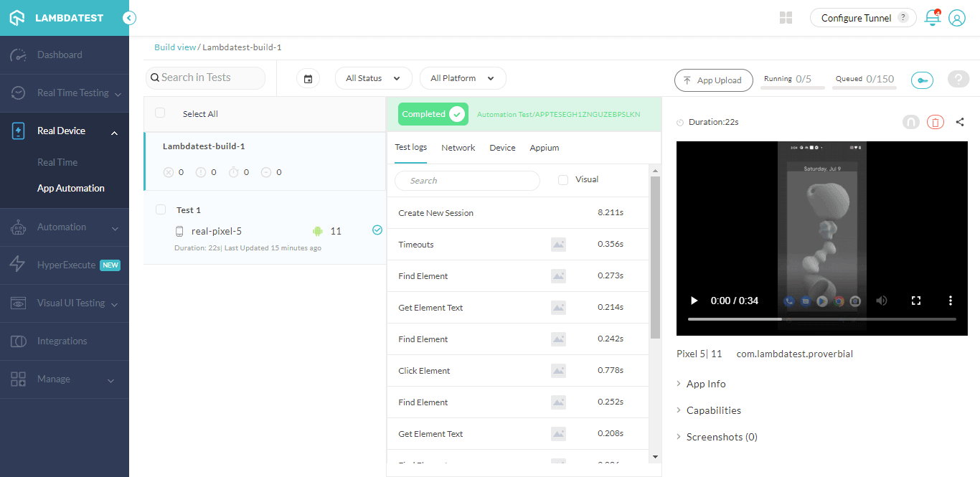Switch to the Network tab
The image size is (980, 477).
tap(458, 147)
